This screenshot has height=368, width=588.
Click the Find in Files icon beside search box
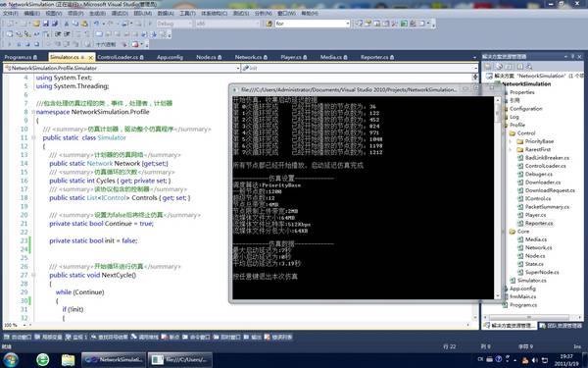coord(269,24)
